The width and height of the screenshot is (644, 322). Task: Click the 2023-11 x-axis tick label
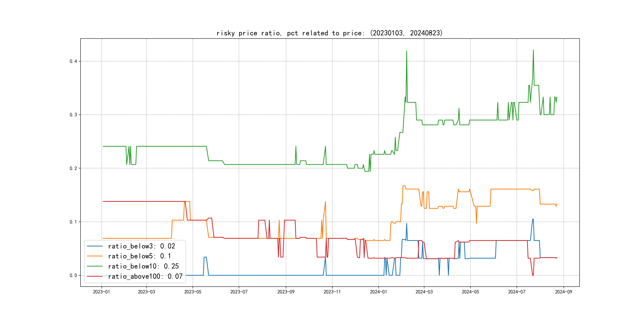[x=332, y=292]
